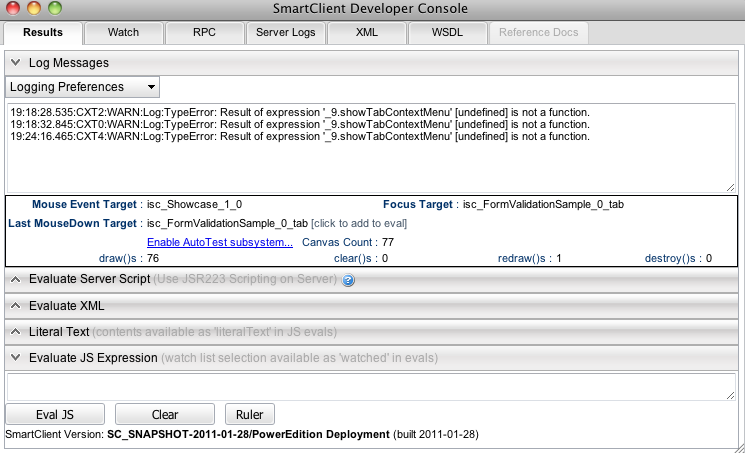
Task: Click the Enable AutoTest subsystem link
Action: click(x=219, y=242)
